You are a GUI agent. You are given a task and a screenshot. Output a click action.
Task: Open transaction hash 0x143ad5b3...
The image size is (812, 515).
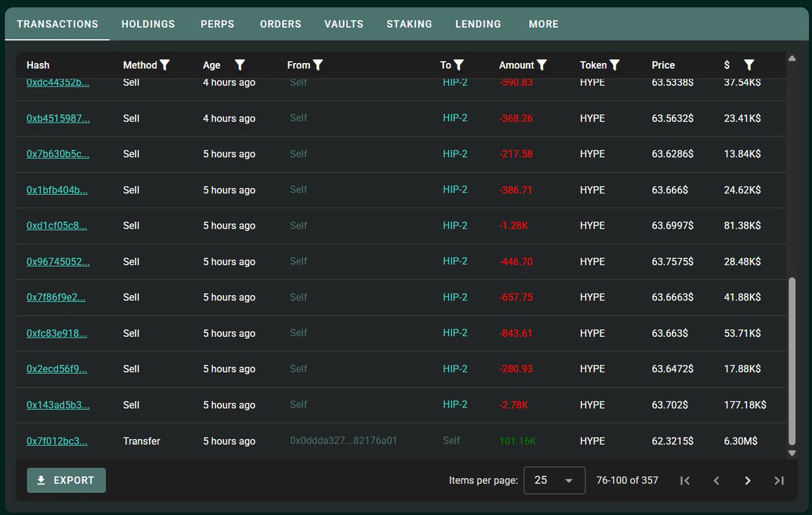click(x=58, y=405)
